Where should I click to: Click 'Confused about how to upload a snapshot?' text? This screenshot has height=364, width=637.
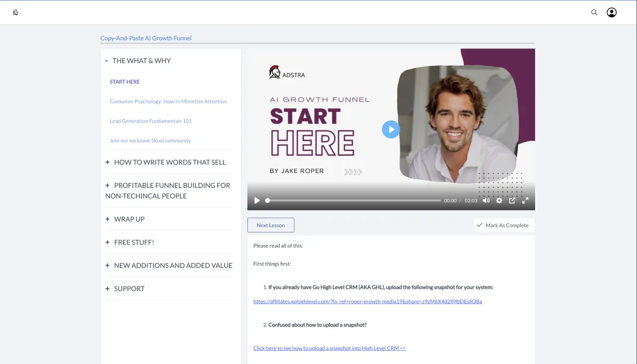click(317, 325)
